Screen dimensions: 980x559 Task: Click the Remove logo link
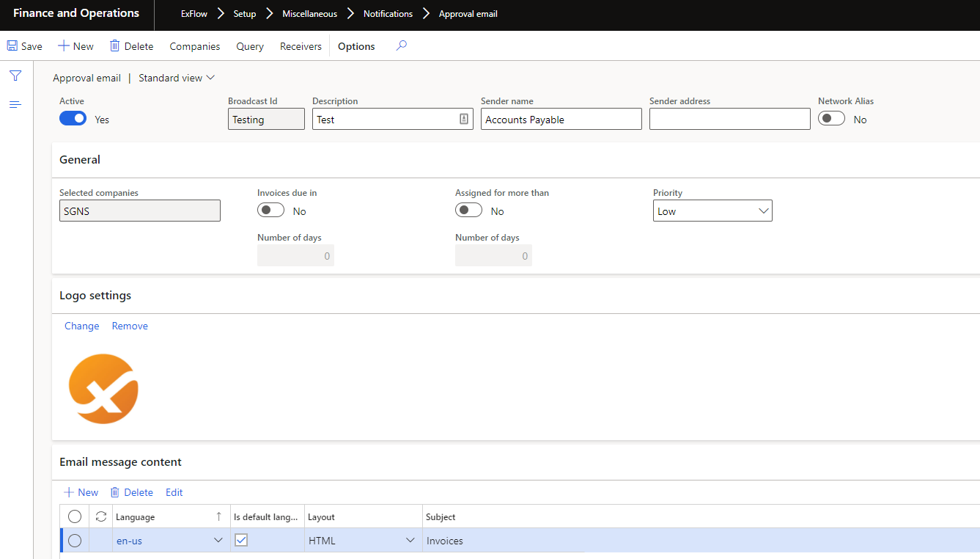coord(130,326)
